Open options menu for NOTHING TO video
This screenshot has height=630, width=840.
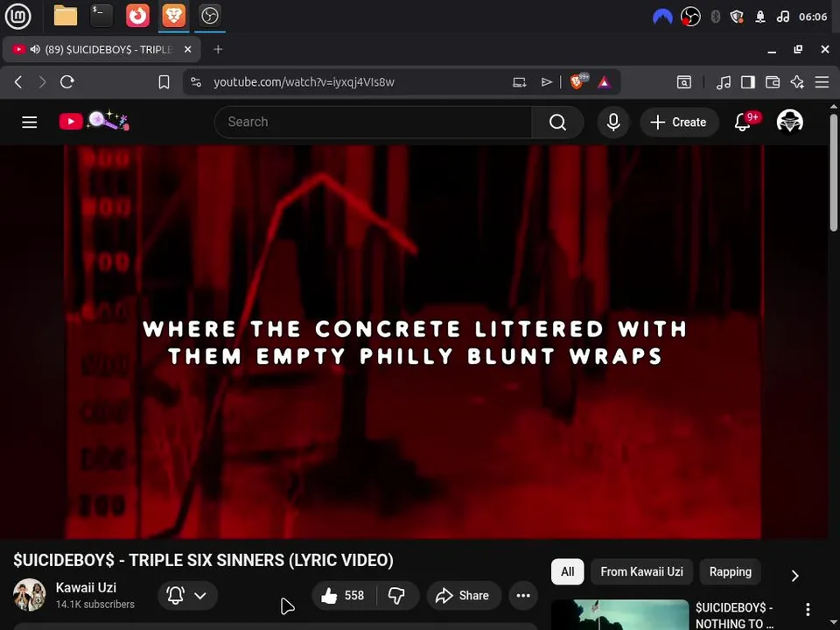click(x=808, y=609)
